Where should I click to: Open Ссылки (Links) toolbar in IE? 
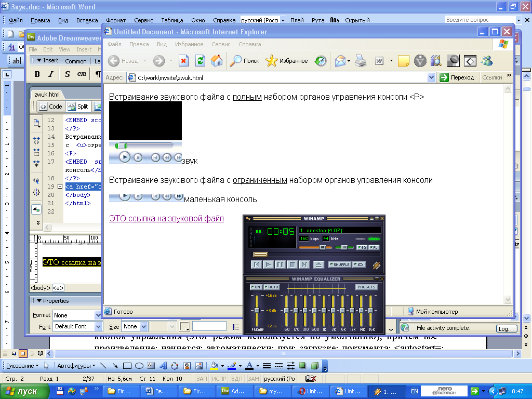click(492, 77)
